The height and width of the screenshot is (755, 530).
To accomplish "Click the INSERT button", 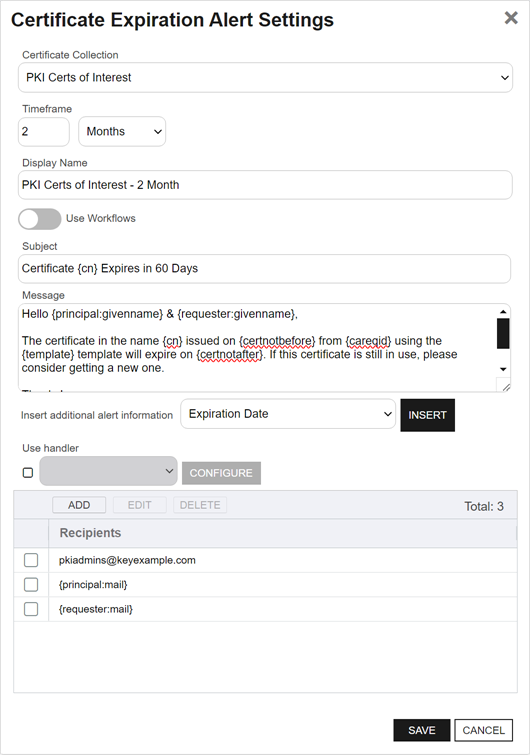I will tap(427, 415).
